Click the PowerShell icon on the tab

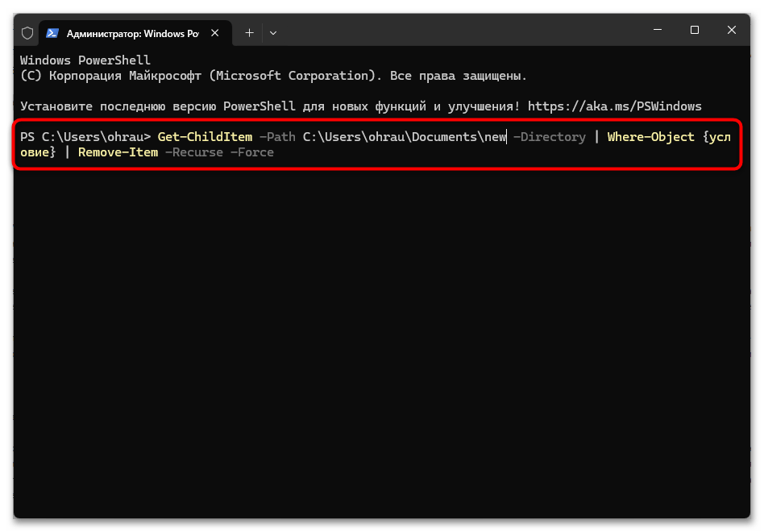[52, 33]
